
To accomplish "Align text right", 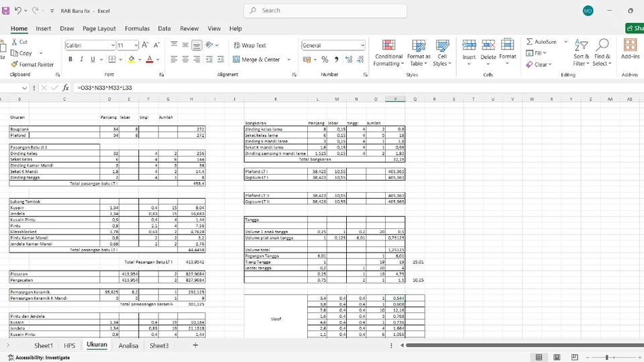I will coord(197,59).
